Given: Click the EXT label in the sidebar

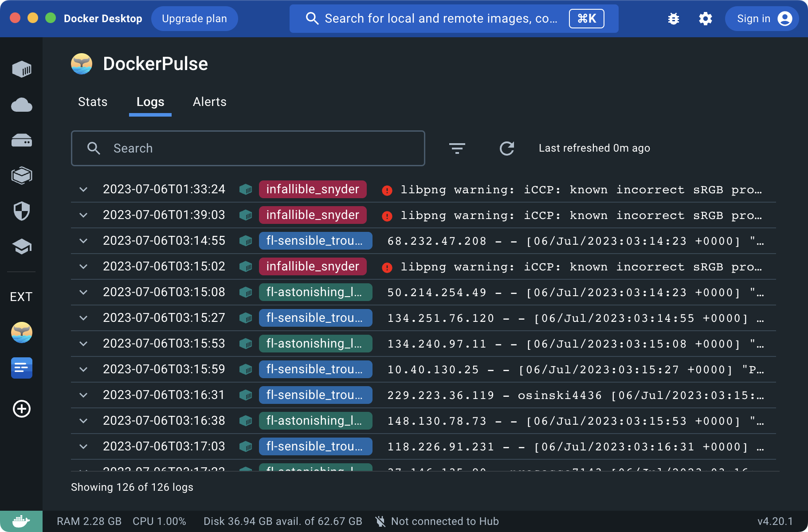Looking at the screenshot, I should 21,297.
